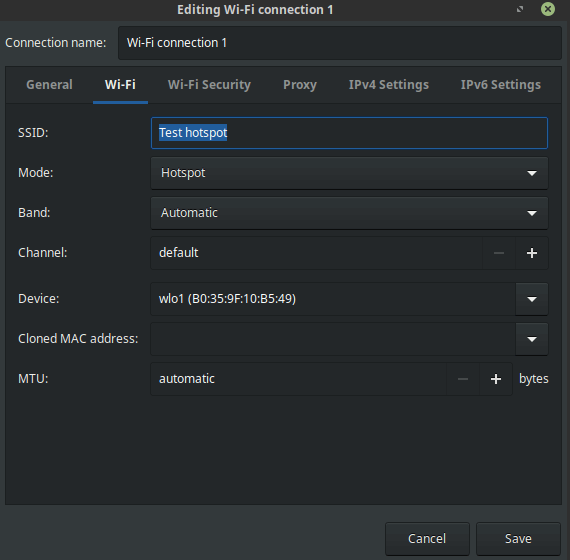Click the Connection name text field

(x=340, y=43)
